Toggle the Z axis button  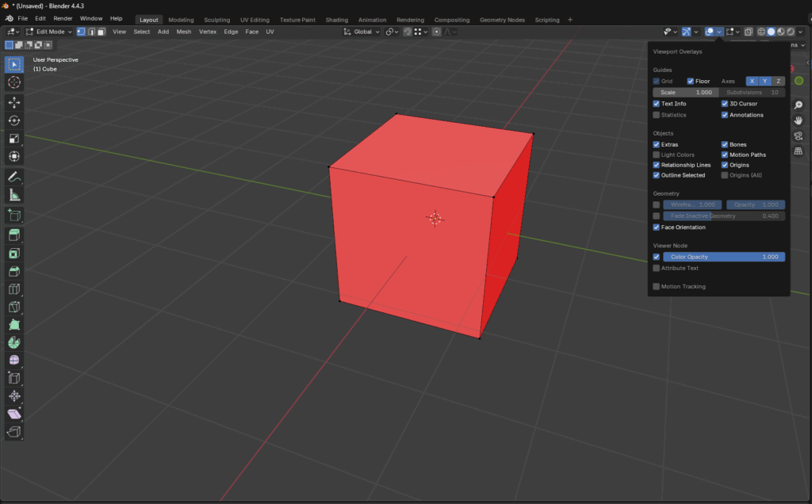click(x=779, y=82)
